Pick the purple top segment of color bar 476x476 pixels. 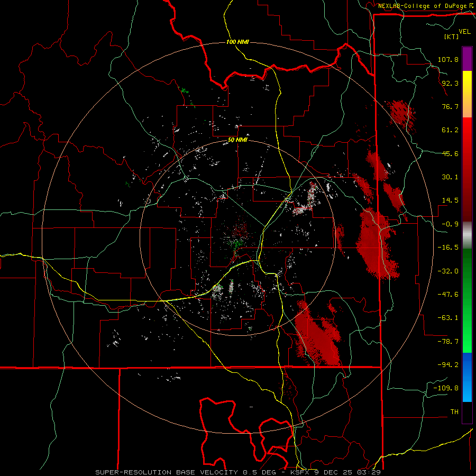pyautogui.click(x=467, y=59)
